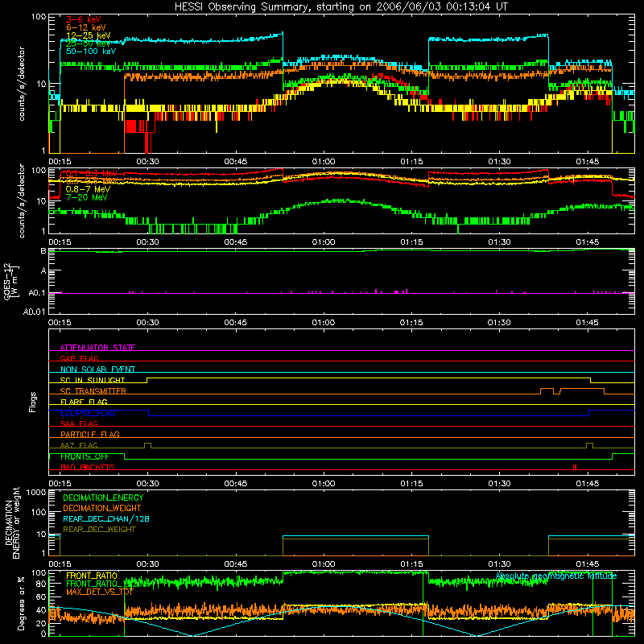The image size is (644, 644).
Task: Click the HESSI Observing Summary plot title
Action: [341, 7]
